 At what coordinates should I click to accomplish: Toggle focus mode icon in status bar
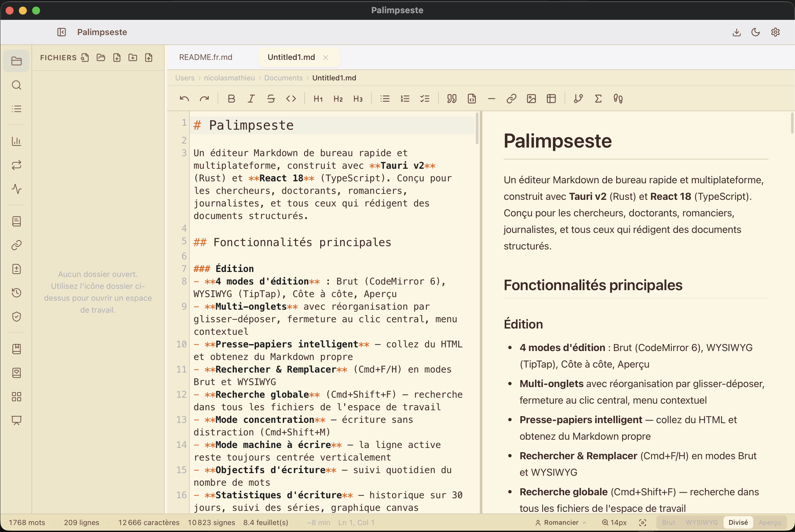pyautogui.click(x=643, y=523)
